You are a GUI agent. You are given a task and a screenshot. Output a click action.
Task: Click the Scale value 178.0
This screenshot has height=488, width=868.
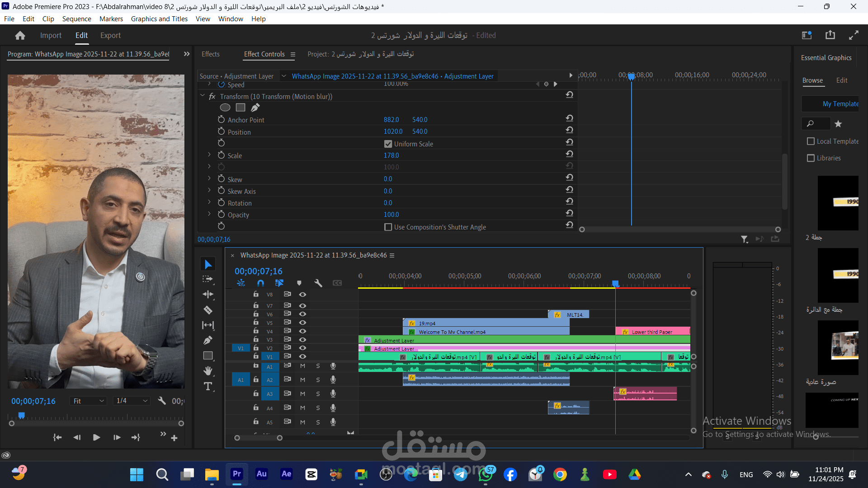[x=391, y=155]
